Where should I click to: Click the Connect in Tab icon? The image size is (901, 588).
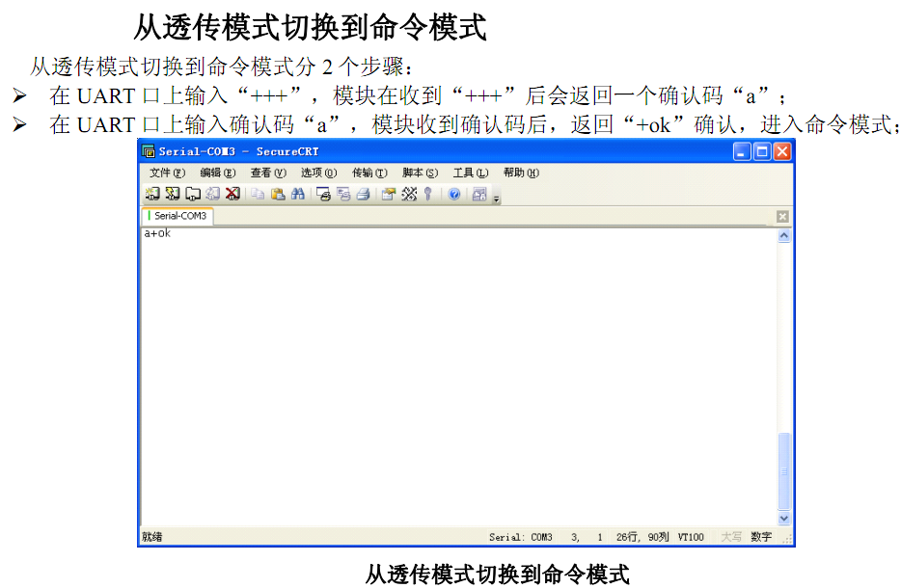point(193,194)
